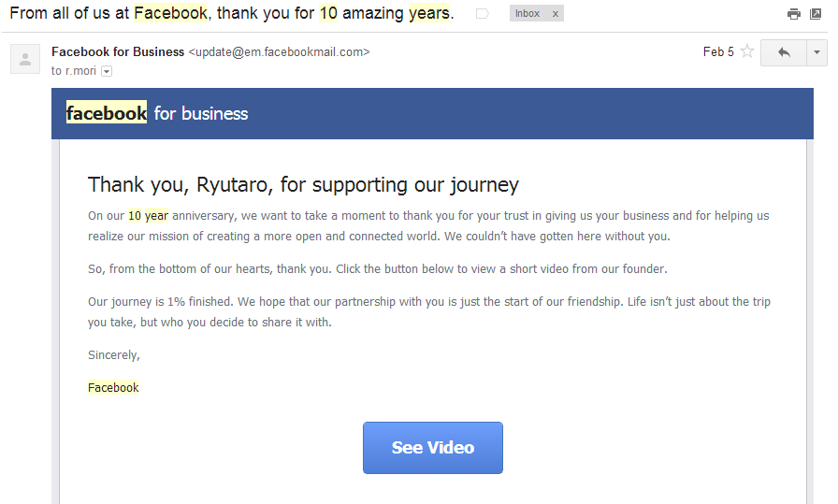Open email in new window icon

point(816,14)
